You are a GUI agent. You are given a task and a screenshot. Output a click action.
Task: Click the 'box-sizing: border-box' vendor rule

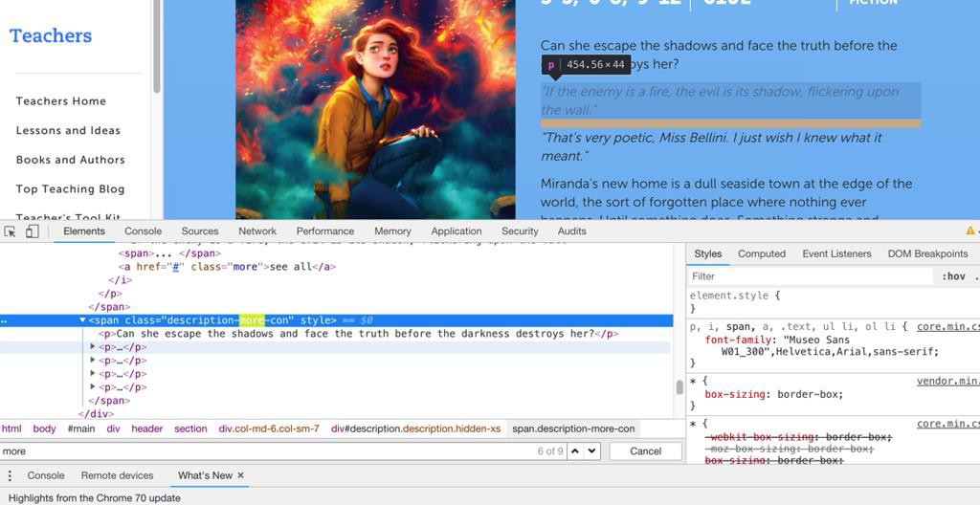click(773, 394)
